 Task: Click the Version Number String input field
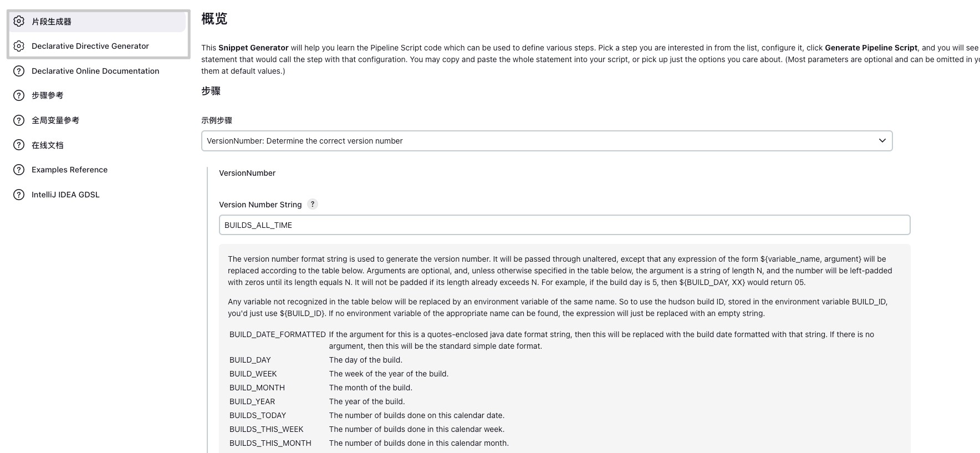click(x=564, y=225)
